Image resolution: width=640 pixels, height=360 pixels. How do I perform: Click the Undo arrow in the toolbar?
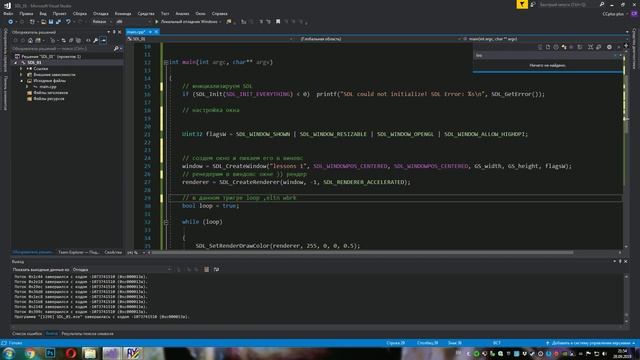click(x=69, y=22)
